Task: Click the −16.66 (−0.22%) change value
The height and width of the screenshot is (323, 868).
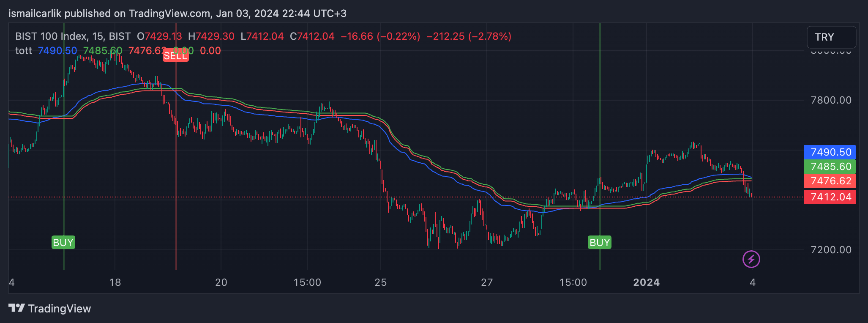Action: tap(380, 36)
